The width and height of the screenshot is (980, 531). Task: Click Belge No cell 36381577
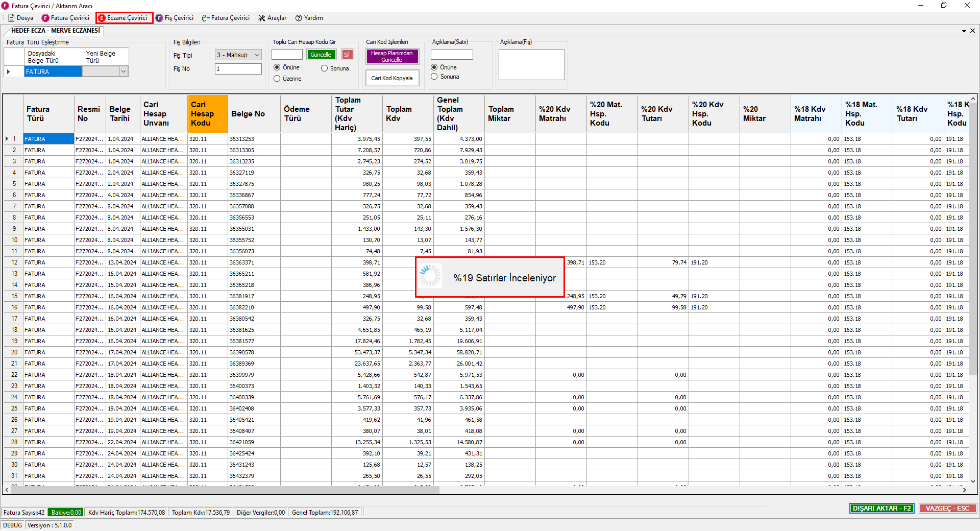[254, 341]
